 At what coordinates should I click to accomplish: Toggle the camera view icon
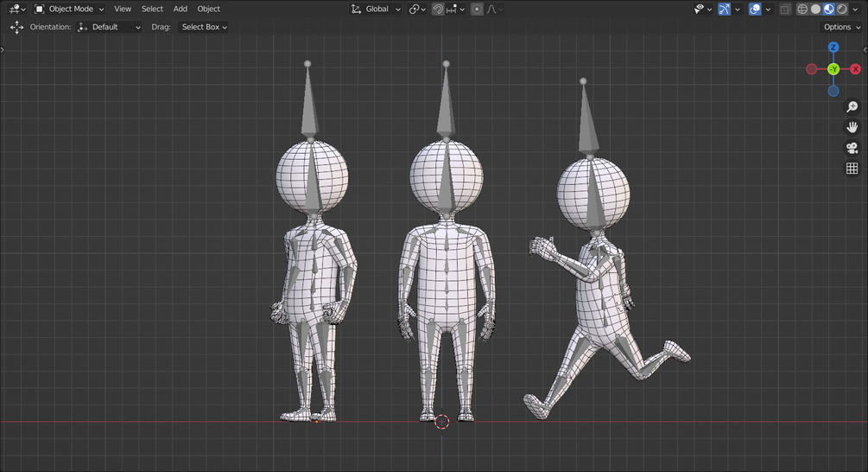point(852,148)
